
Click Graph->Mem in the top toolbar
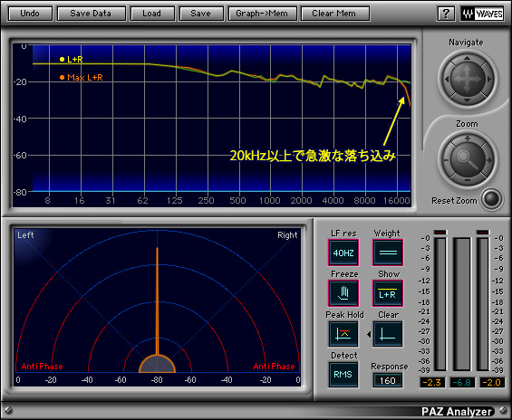[x=262, y=14]
